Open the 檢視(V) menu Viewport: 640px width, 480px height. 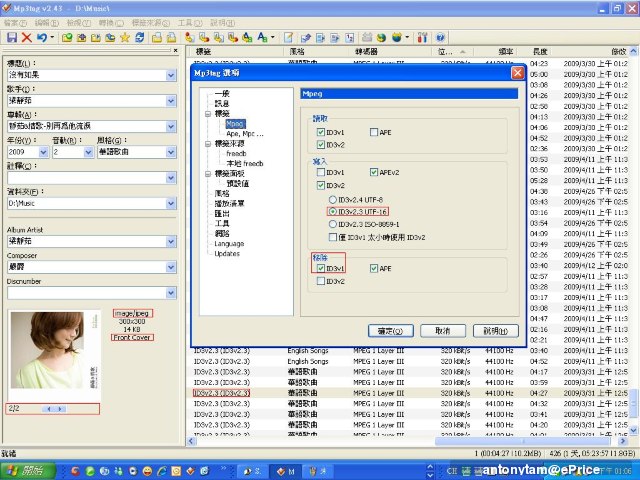coord(78,23)
